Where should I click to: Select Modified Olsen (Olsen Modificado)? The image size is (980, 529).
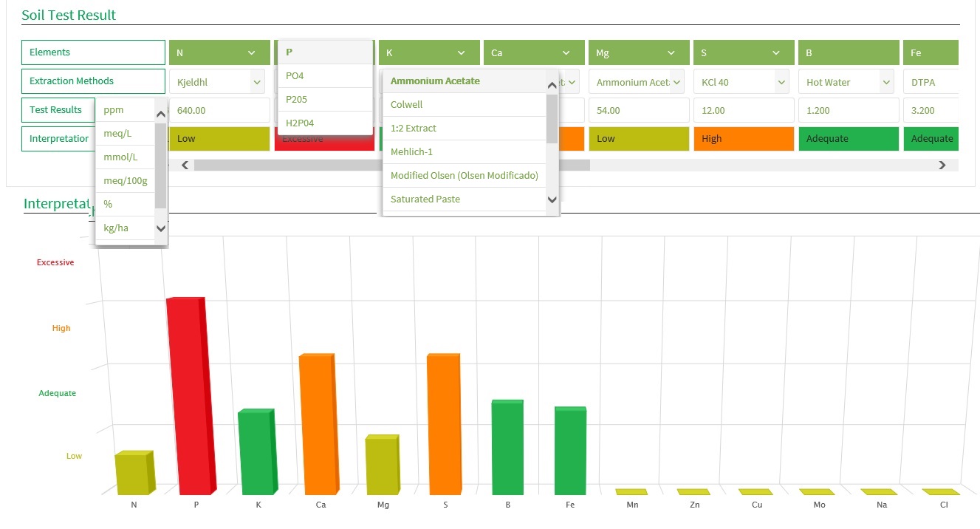[x=465, y=176]
